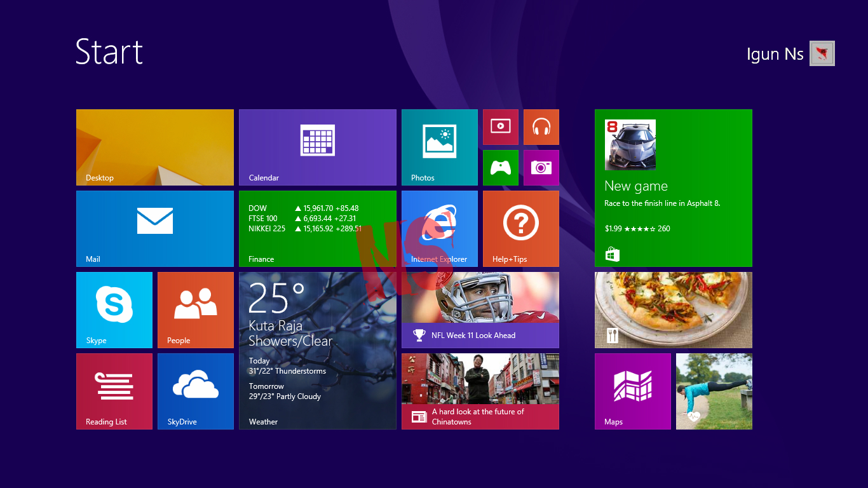The image size is (868, 488).
Task: Open the Reading List tile
Action: 114,391
